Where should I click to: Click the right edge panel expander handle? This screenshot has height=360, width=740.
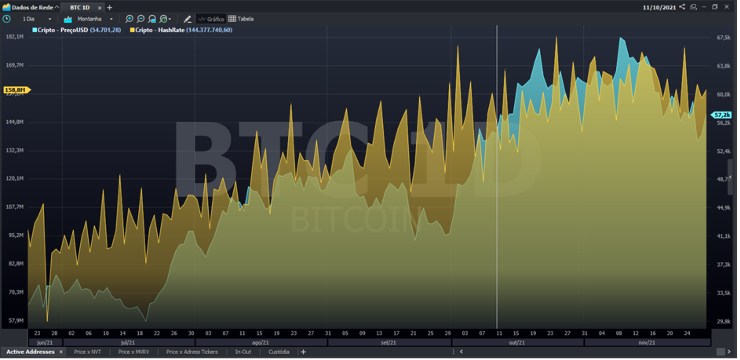point(730,176)
